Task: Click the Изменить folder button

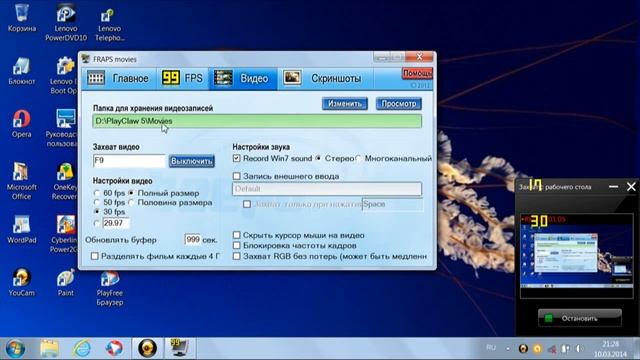Action: pos(344,104)
